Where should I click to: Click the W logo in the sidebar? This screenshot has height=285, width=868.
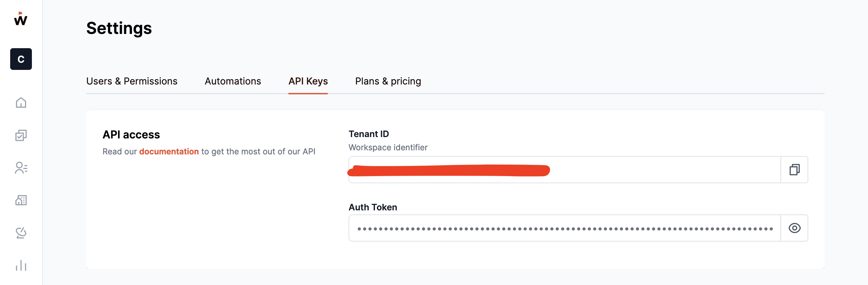coord(21,19)
